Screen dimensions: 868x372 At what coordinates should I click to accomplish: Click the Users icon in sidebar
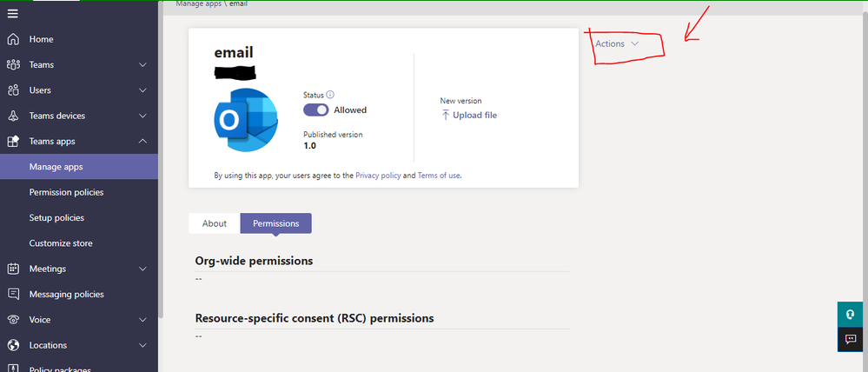[x=13, y=90]
